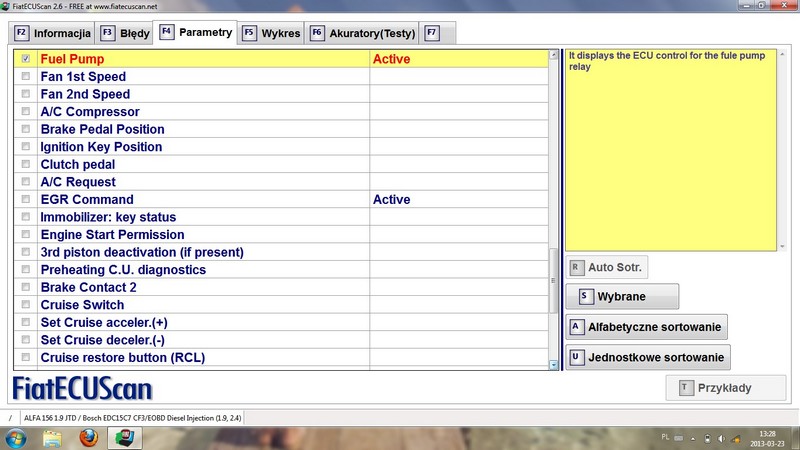Click Alfabetyczne sortowanie button

tap(646, 327)
